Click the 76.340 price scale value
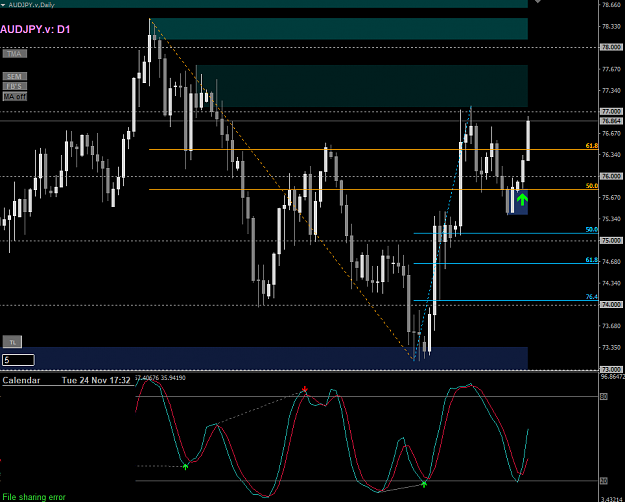Viewport: 625px width, 502px height. (611, 155)
